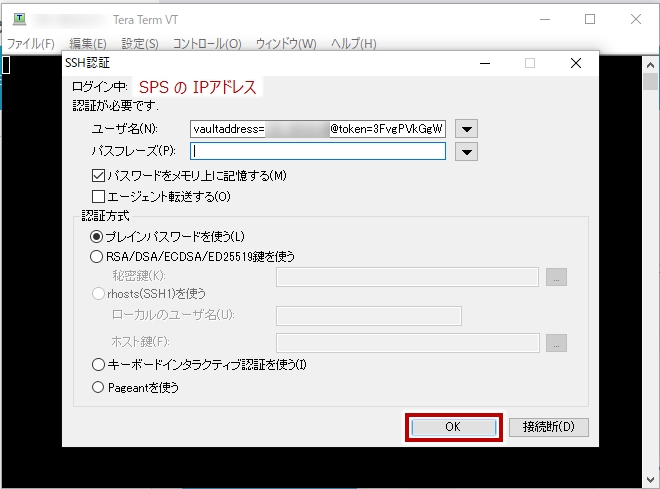The height and width of the screenshot is (489, 660).
Task: Uncheck パスワードをメモリ上に記憶する checkbox
Action: pos(98,175)
